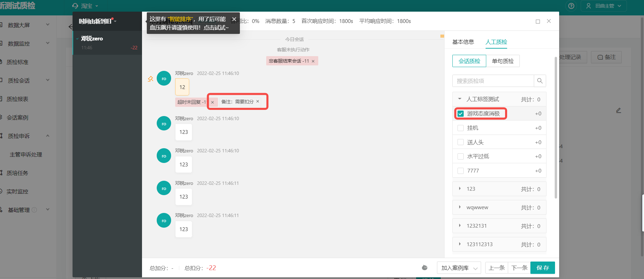Uncheck the 游戏态度消极 checkbox
Image resolution: width=644 pixels, height=279 pixels.
pos(461,114)
